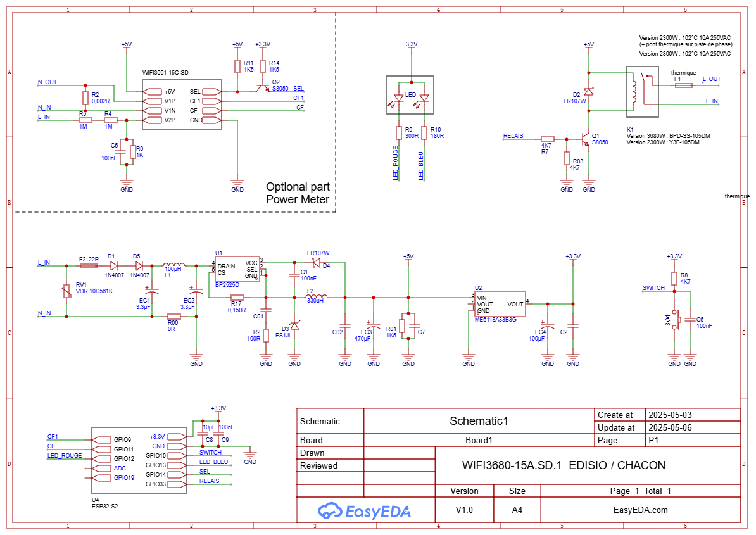Click the 'Version 3680W : BPD-SS-105DM' relay note

(x=668, y=136)
